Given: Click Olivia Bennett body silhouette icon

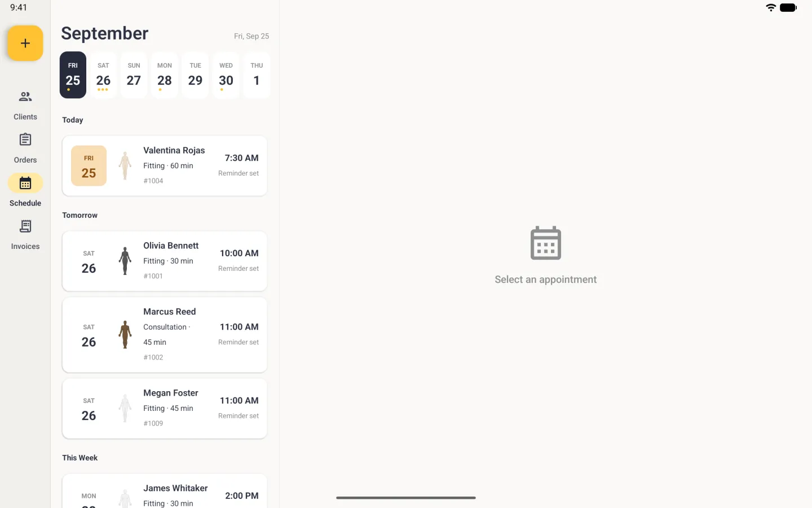Looking at the screenshot, I should pos(125,261).
